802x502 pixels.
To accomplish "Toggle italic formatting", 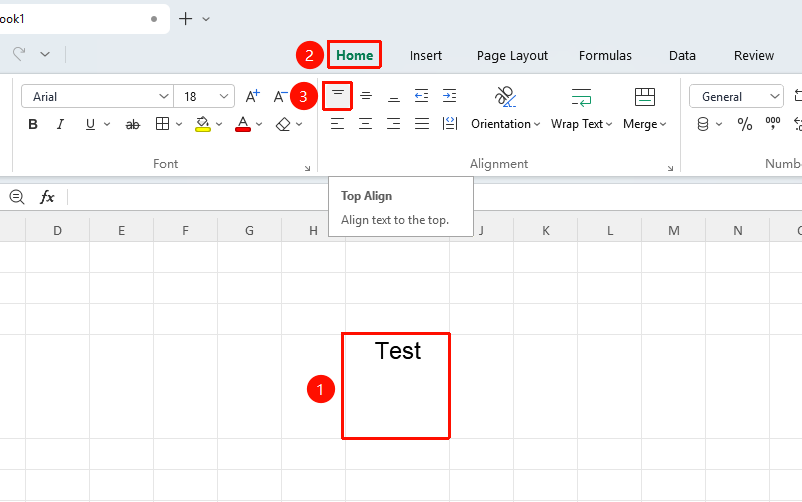I will pyautogui.click(x=60, y=124).
